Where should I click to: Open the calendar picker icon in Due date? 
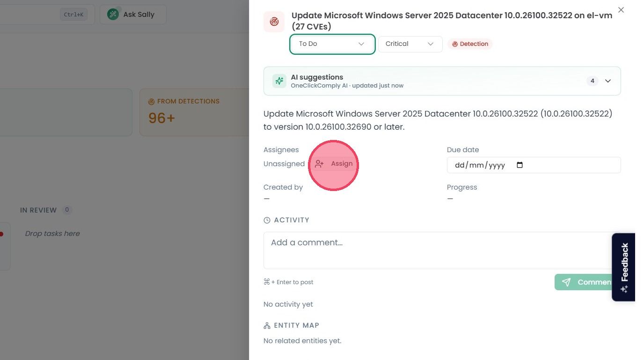(520, 165)
